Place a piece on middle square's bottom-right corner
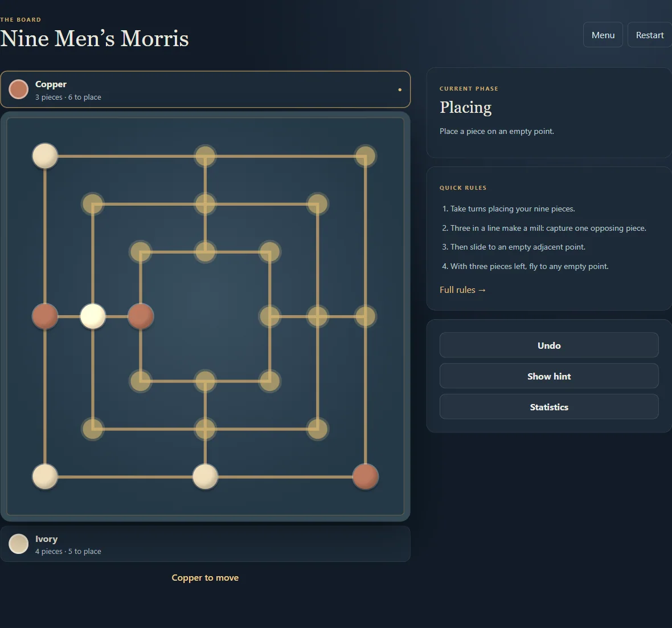672x628 pixels. point(318,429)
